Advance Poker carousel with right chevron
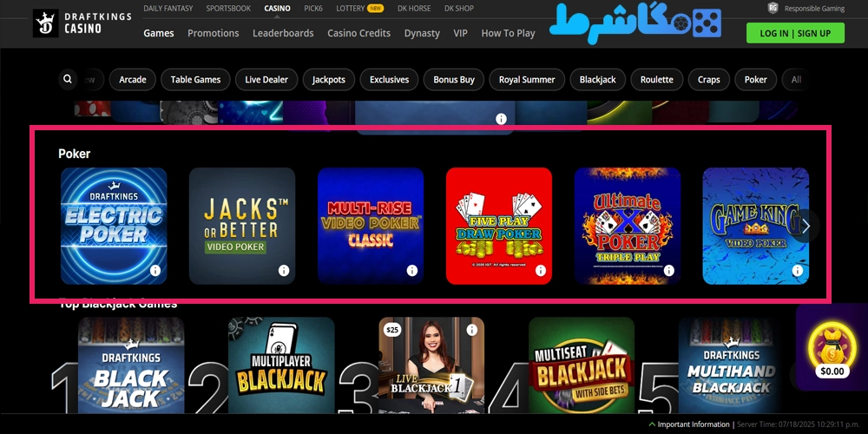The image size is (868, 434). pos(806,226)
